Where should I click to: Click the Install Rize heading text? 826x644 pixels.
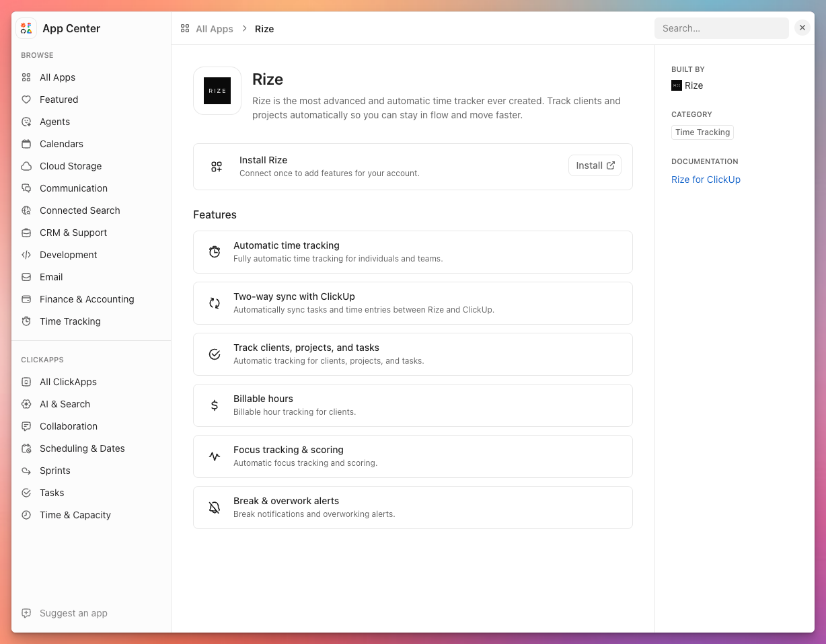[x=263, y=160]
